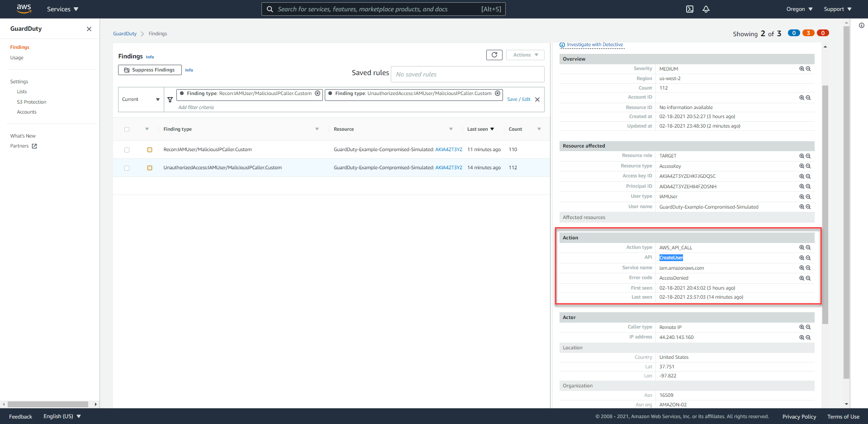Clear all filters with the X icon
868x424 pixels.
[537, 100]
